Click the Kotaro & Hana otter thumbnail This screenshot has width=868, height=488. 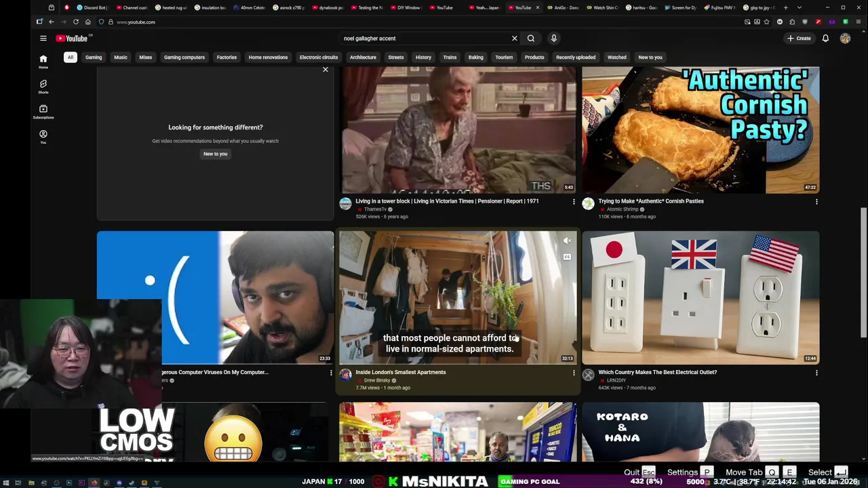(701, 432)
